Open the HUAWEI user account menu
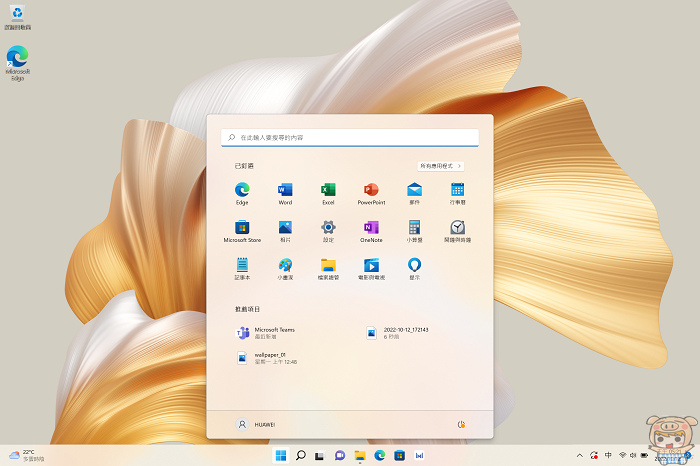Image resolution: width=700 pixels, height=466 pixels. click(255, 424)
